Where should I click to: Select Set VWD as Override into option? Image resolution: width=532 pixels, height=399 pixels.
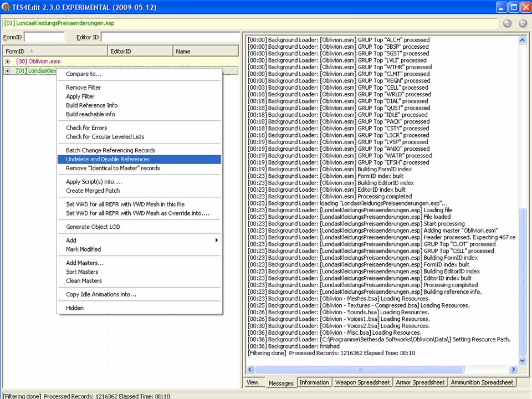[x=139, y=213]
